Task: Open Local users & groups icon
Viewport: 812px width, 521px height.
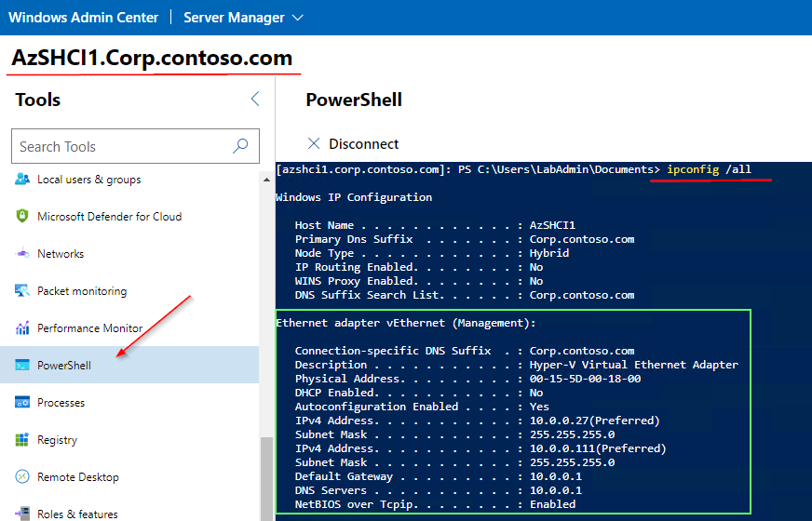Action: 22,179
